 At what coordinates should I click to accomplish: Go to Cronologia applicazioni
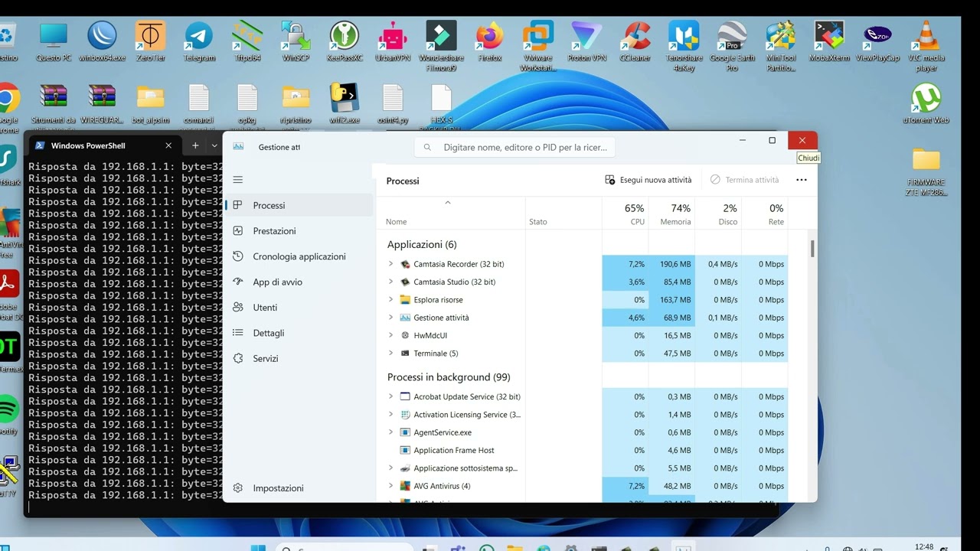[x=299, y=256]
